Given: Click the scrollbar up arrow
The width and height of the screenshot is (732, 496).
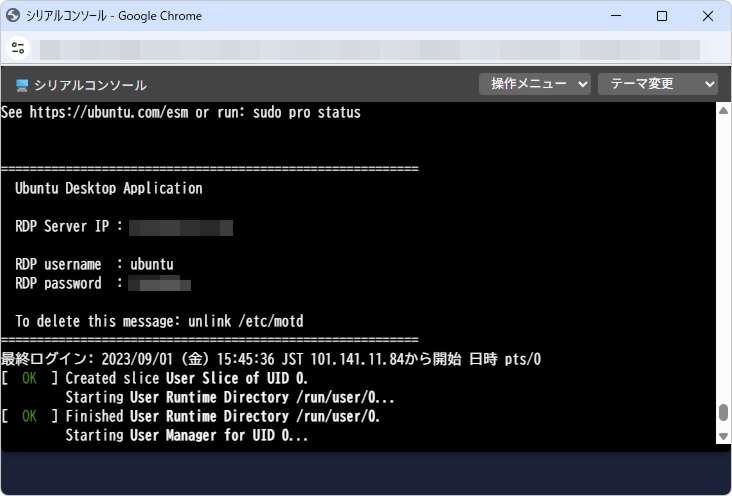Looking at the screenshot, I should click(723, 111).
